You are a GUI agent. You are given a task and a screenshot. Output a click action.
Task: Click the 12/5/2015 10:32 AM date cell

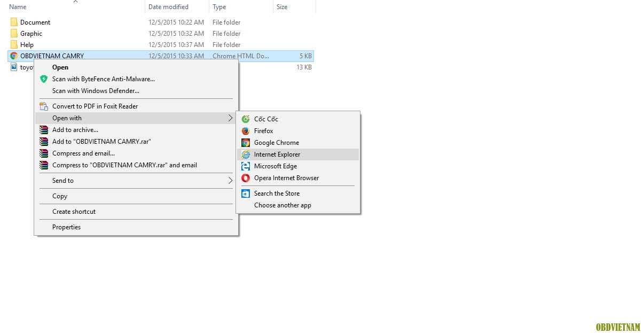[176, 33]
